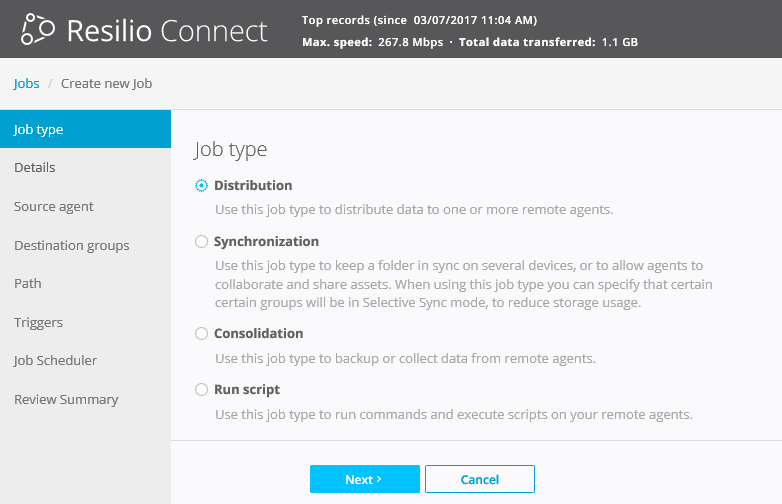Image resolution: width=782 pixels, height=504 pixels.
Task: Switch to the Details step
Action: click(35, 168)
